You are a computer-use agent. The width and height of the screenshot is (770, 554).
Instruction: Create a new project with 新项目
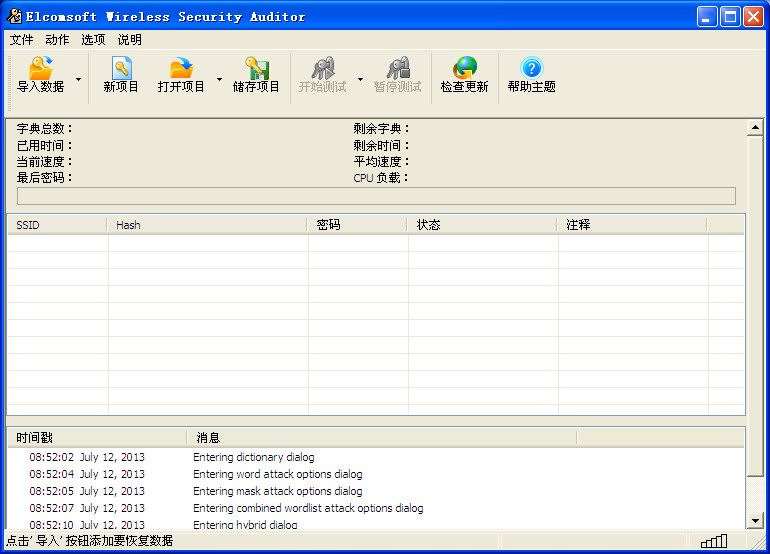(x=121, y=75)
